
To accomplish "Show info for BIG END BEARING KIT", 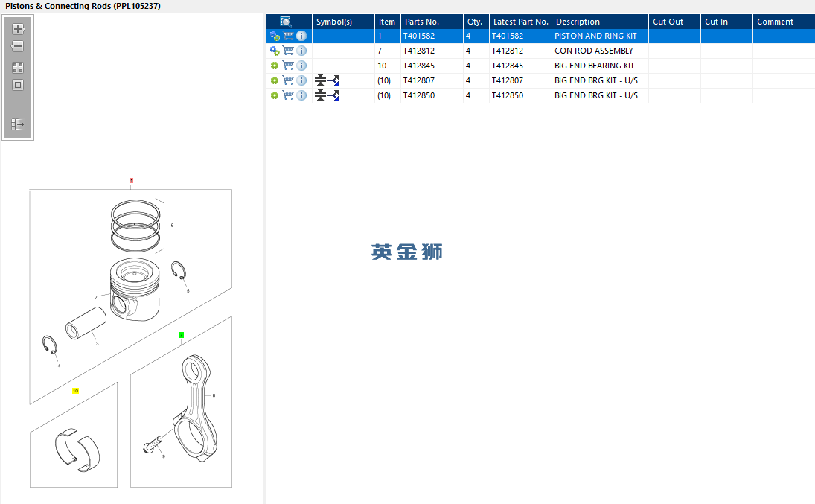I will point(301,66).
